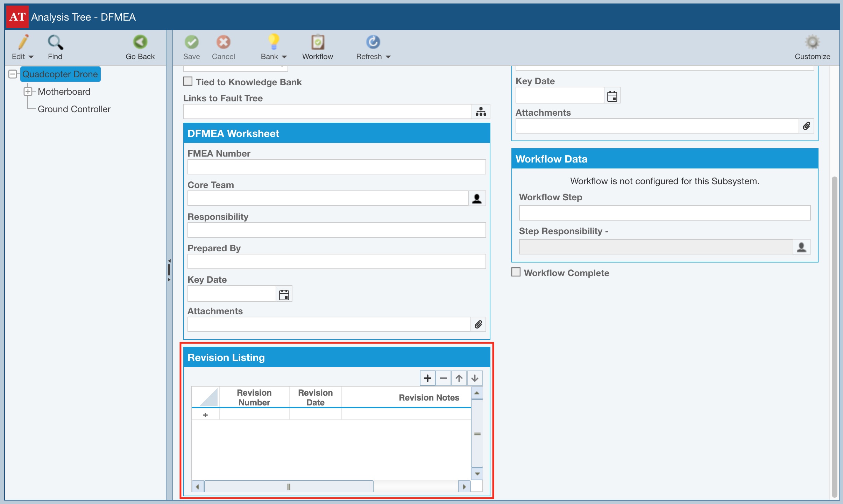This screenshot has height=504, width=843.
Task: Check the Workflow Complete checkbox
Action: pos(516,272)
